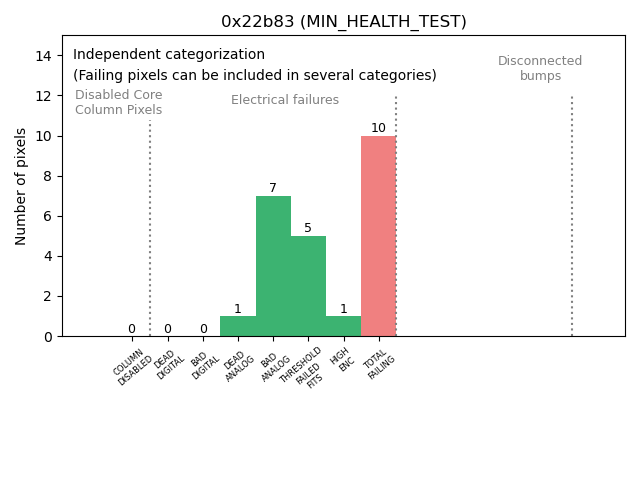The image size is (640, 480).
Task: Click the y-axis tick label 14
Action: coord(44,56)
